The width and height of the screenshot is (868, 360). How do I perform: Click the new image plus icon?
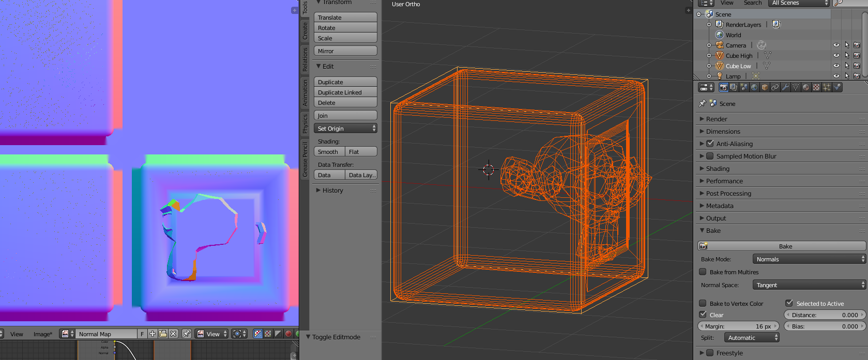[x=153, y=334]
